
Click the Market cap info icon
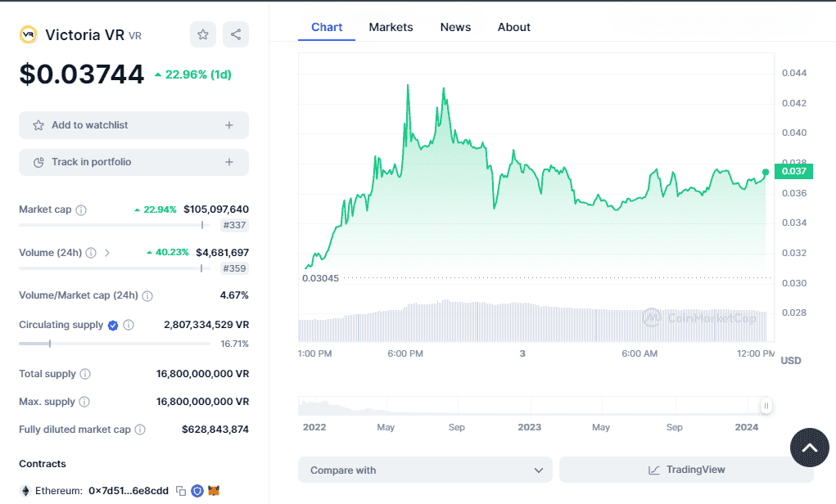[81, 210]
